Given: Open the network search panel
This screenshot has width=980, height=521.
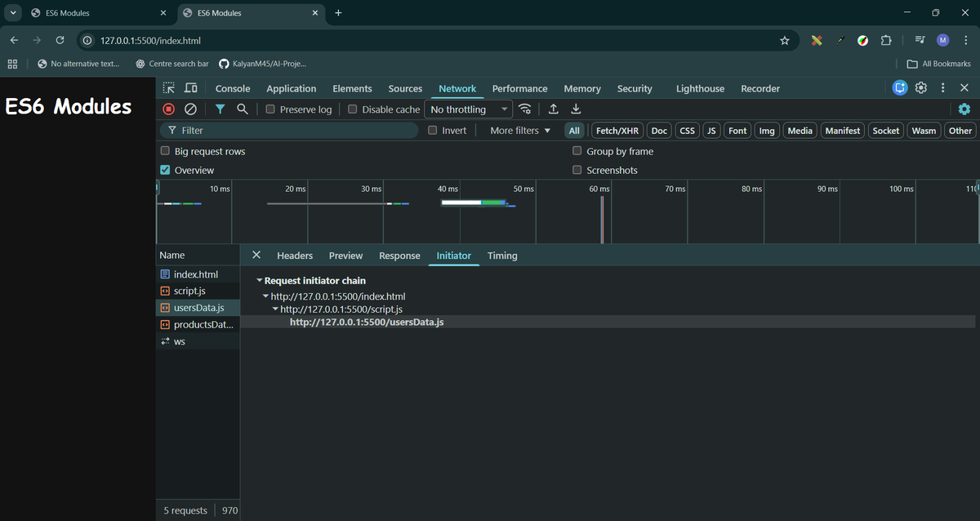Looking at the screenshot, I should pos(242,109).
